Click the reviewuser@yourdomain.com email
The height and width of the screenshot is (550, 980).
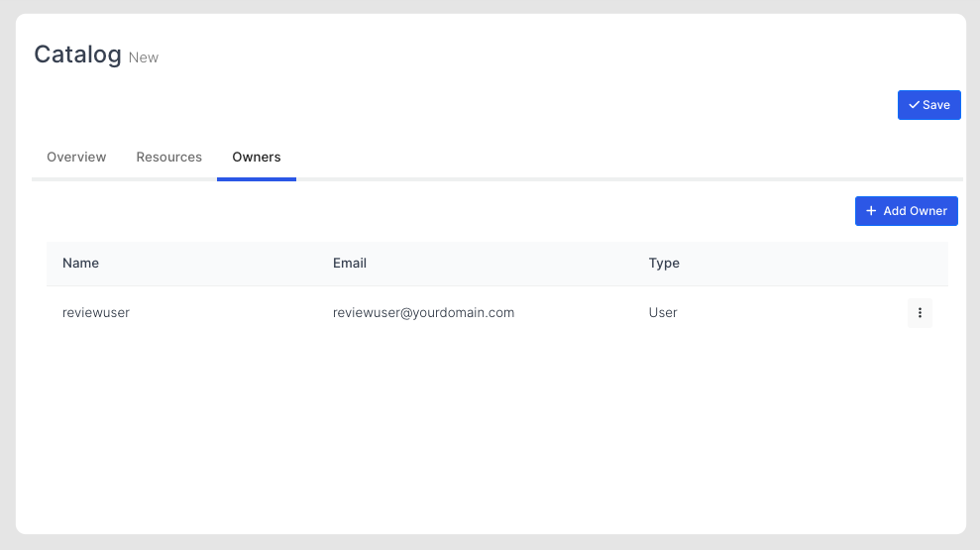423,312
